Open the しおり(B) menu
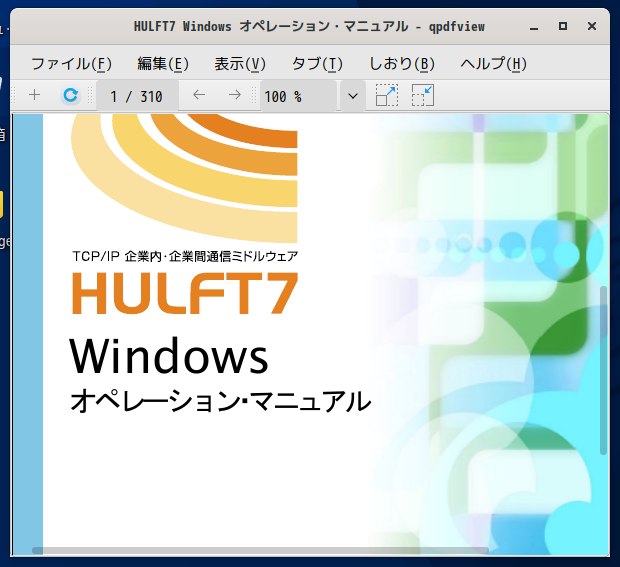 pyautogui.click(x=402, y=64)
